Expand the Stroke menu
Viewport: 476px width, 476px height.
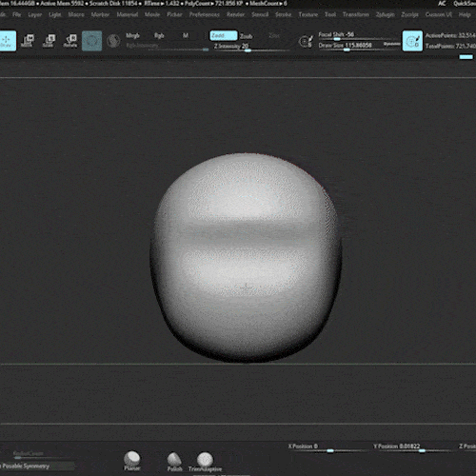(283, 14)
